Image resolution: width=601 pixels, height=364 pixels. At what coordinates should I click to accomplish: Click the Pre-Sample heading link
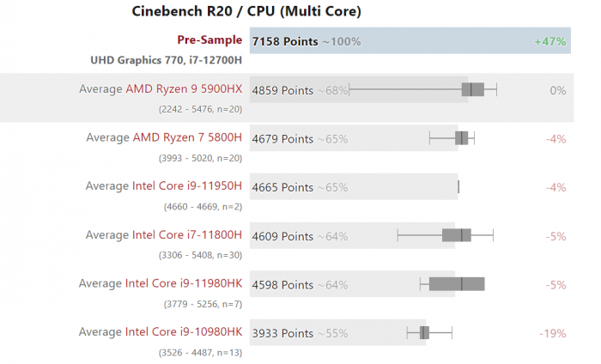click(x=209, y=40)
